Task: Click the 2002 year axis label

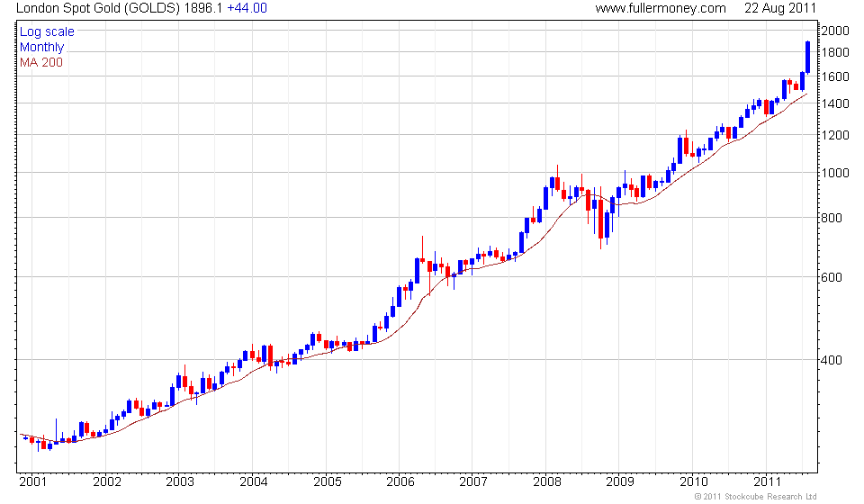Action: (x=107, y=482)
